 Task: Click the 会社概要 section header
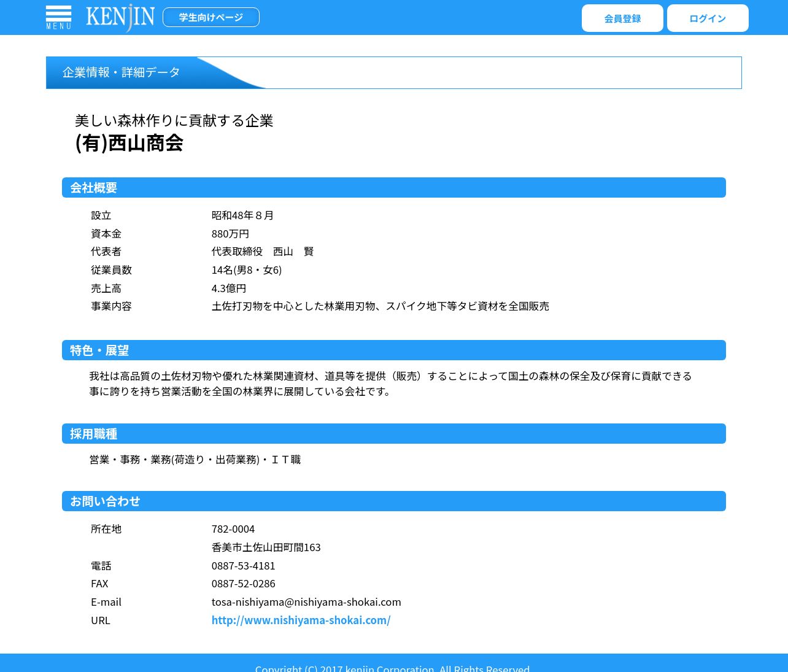tap(394, 188)
